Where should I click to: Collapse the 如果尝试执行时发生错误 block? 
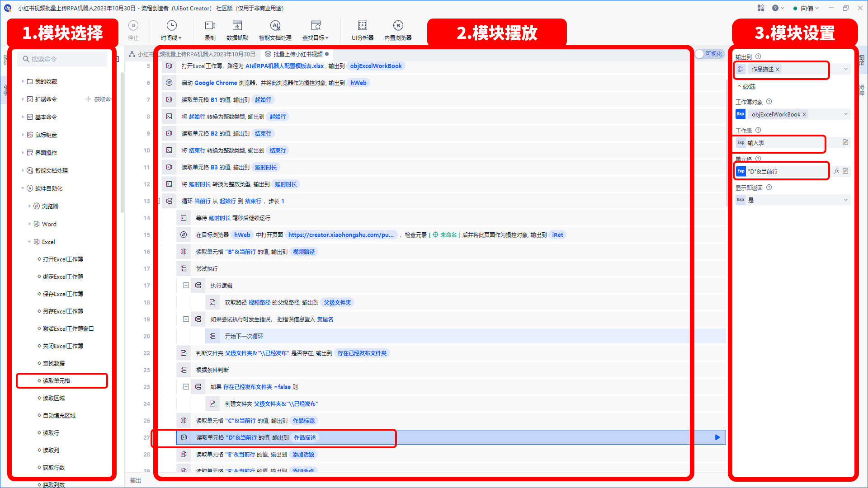click(x=186, y=319)
